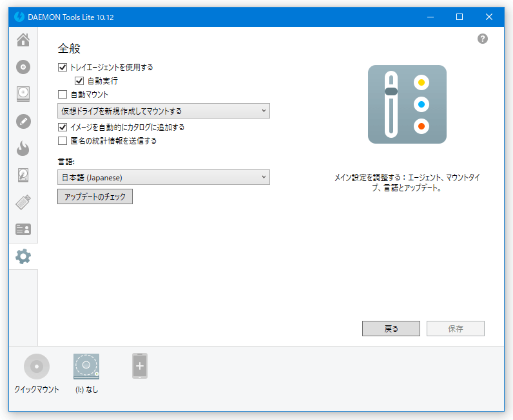
Task: Click the アップデートのチェック button
Action: tap(95, 196)
